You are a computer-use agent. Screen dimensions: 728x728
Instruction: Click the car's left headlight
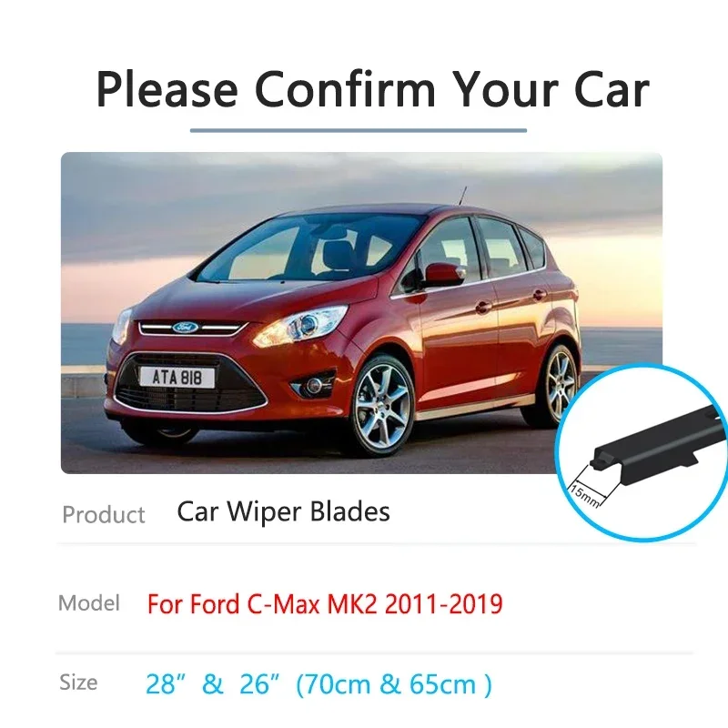(x=302, y=327)
